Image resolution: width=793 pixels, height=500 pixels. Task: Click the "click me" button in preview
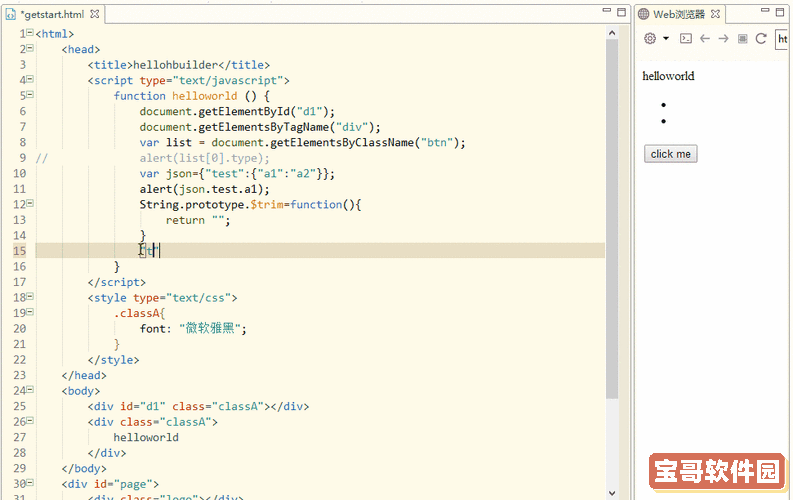(671, 154)
